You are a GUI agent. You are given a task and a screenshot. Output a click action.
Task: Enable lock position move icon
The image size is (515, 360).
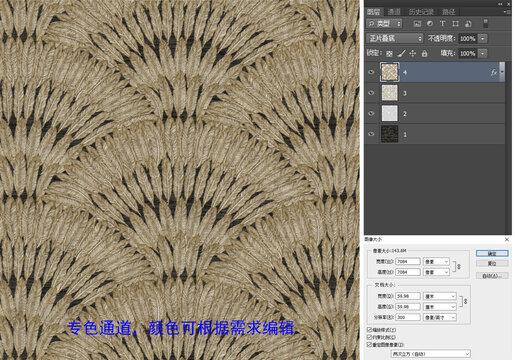[413, 53]
